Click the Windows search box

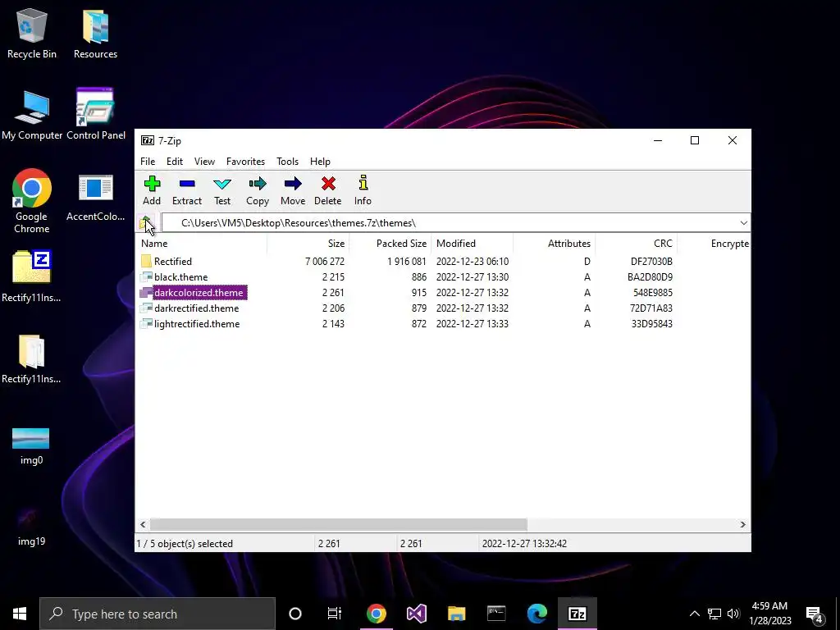point(157,614)
